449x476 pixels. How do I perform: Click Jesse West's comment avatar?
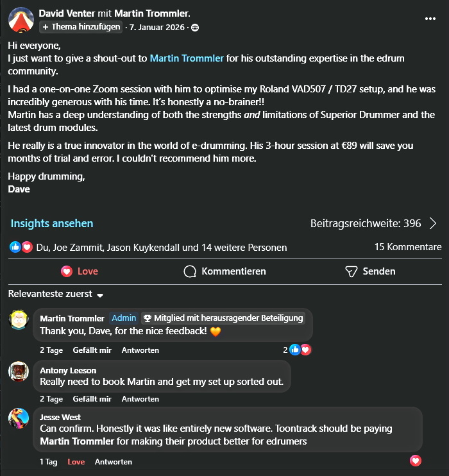click(19, 419)
